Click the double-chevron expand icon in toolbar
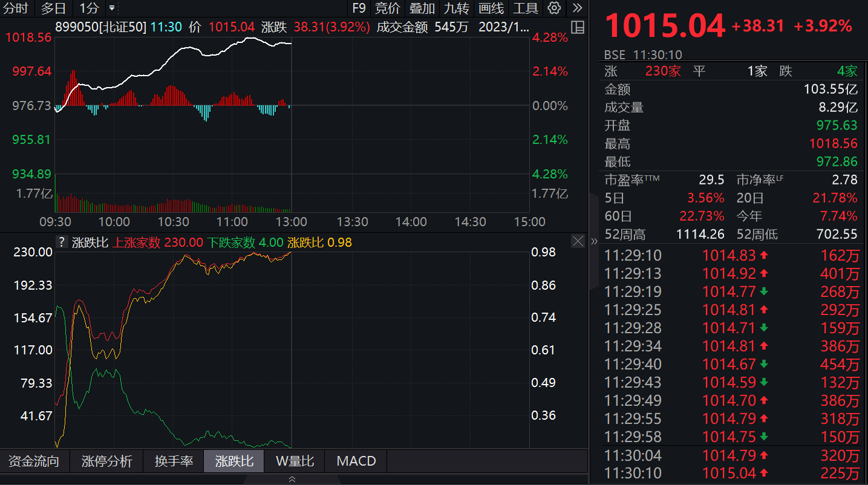Image resolution: width=868 pixels, height=485 pixels. coord(578,8)
